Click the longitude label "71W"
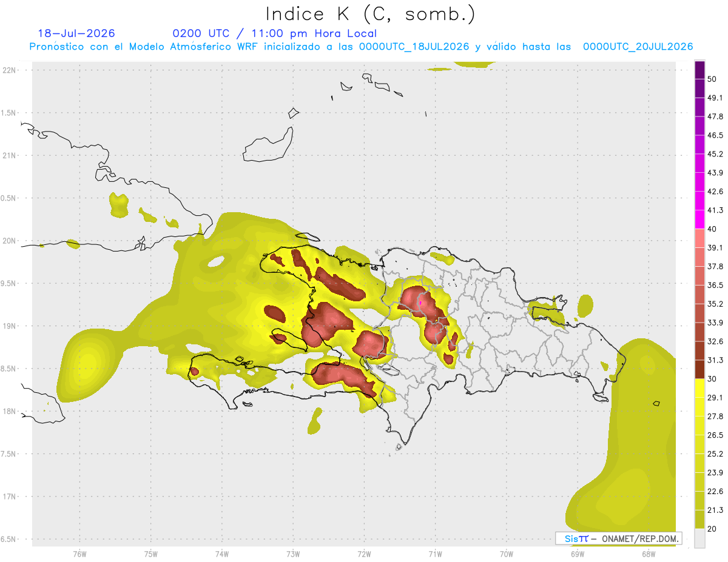 click(435, 554)
